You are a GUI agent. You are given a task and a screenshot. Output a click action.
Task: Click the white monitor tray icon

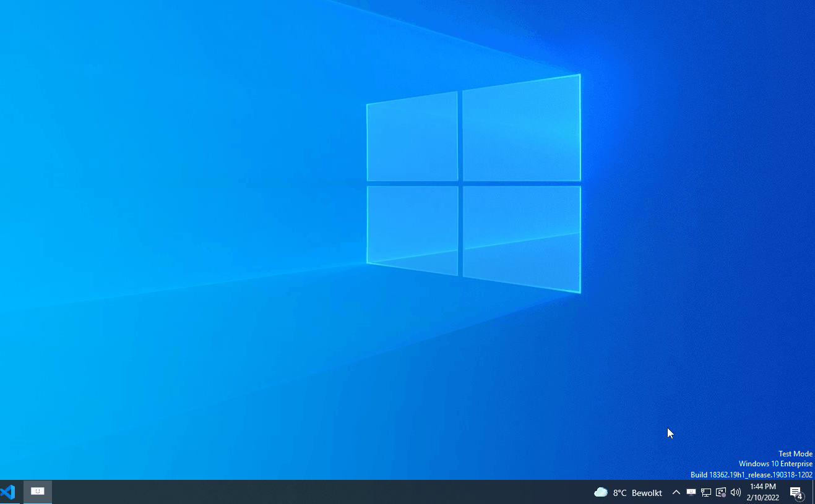pyautogui.click(x=691, y=492)
